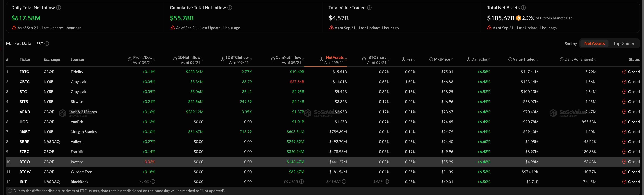Sort table by BTC Share column arrows

tap(388, 59)
